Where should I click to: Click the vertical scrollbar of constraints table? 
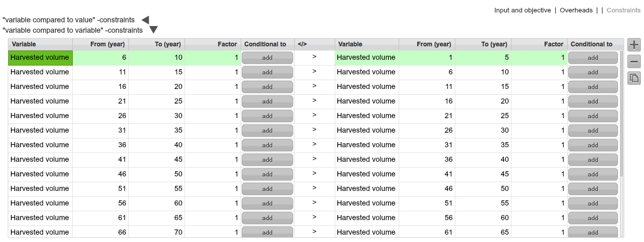click(x=622, y=113)
